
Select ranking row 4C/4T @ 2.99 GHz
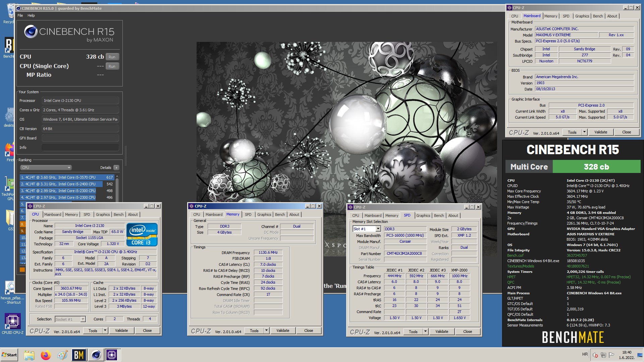coord(67,191)
